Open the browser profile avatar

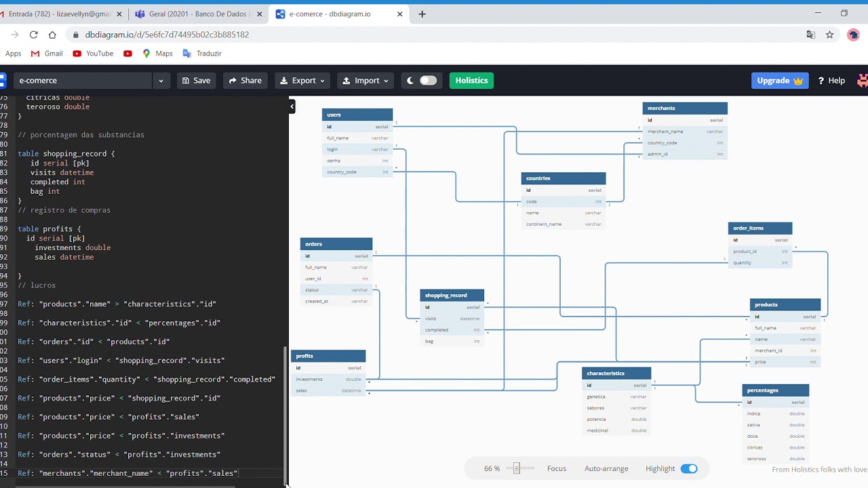[853, 35]
